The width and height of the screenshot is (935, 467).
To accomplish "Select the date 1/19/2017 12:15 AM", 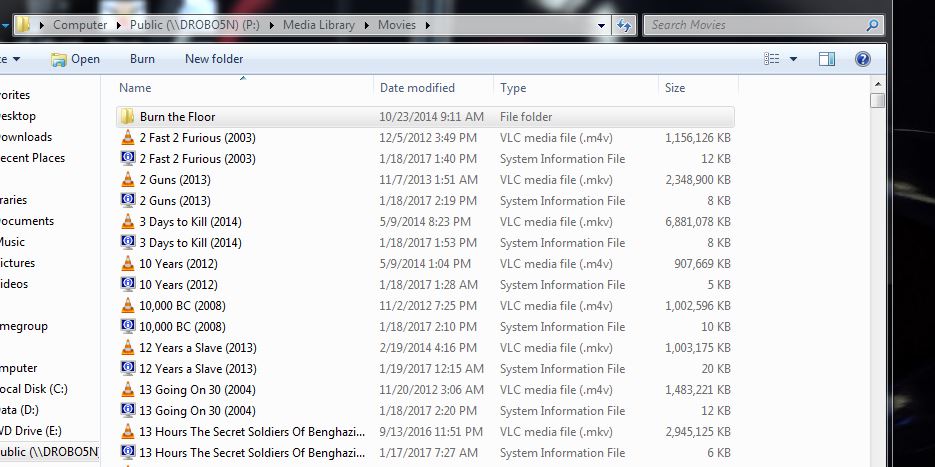I will (432, 369).
